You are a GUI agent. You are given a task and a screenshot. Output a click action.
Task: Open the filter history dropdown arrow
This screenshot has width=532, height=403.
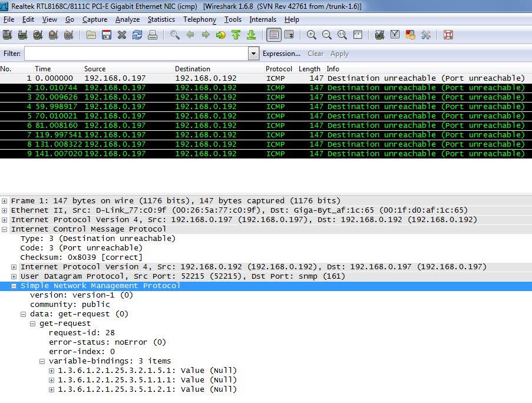(x=253, y=54)
